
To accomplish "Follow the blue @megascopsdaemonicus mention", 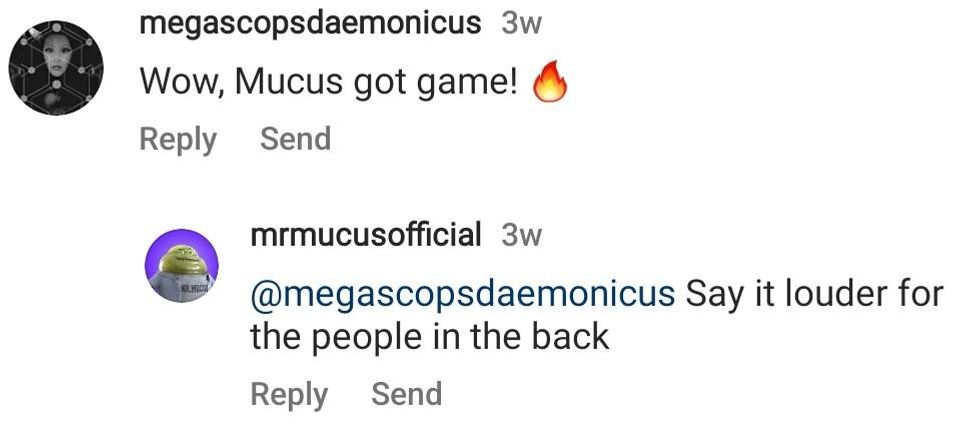I will click(462, 294).
